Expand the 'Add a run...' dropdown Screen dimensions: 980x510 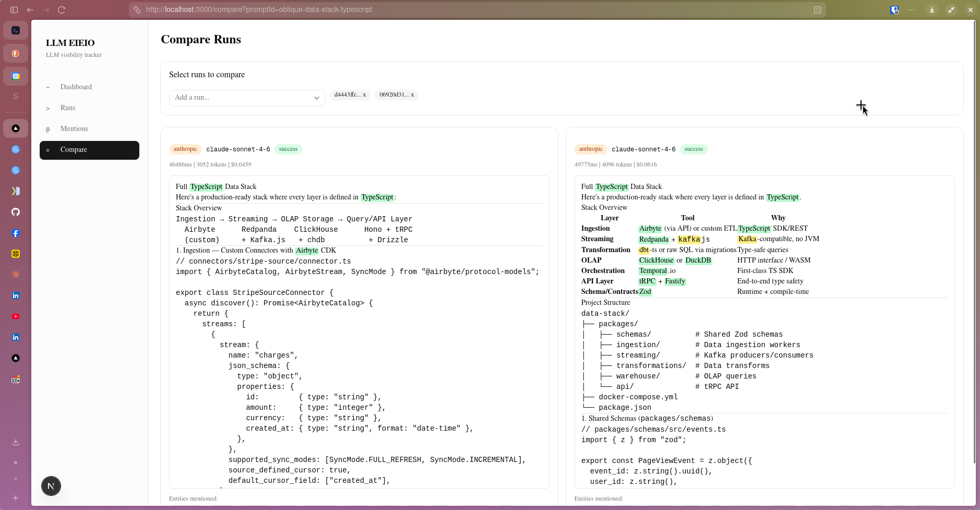247,98
